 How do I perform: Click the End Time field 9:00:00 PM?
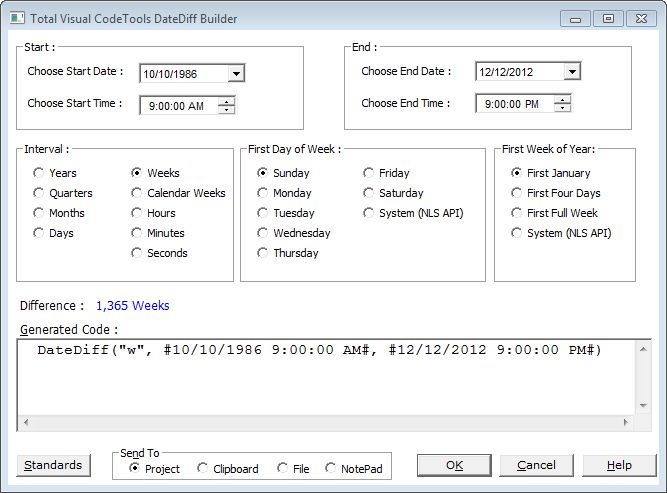(x=515, y=104)
